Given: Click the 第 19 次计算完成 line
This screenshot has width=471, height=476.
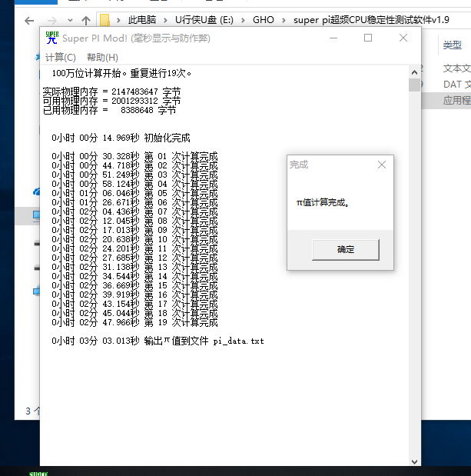Looking at the screenshot, I should tap(134, 322).
